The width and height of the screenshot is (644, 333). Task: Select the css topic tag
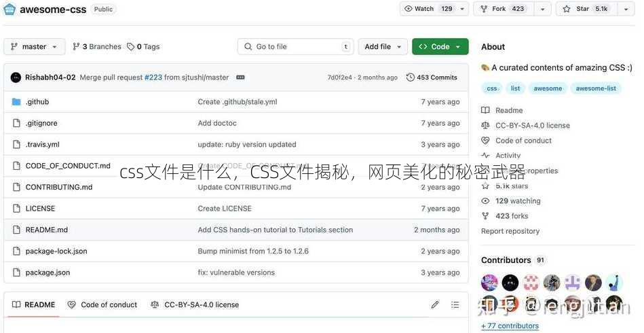click(x=492, y=88)
